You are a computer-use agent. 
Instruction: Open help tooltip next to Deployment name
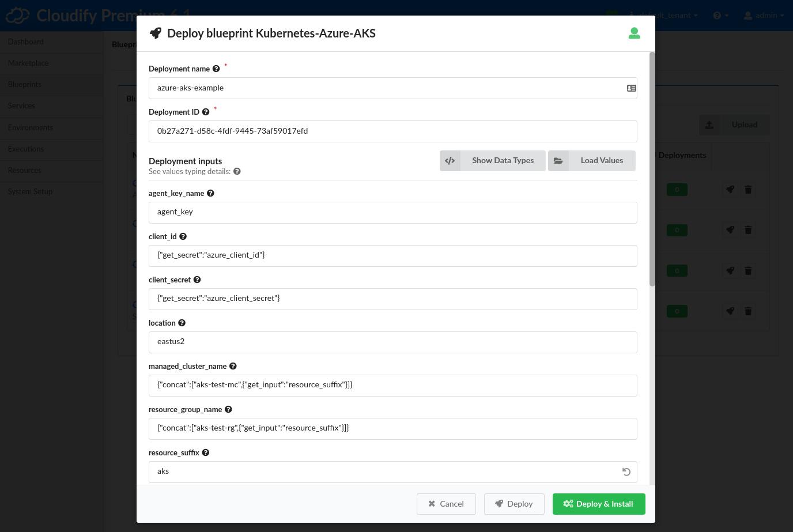[x=216, y=69]
